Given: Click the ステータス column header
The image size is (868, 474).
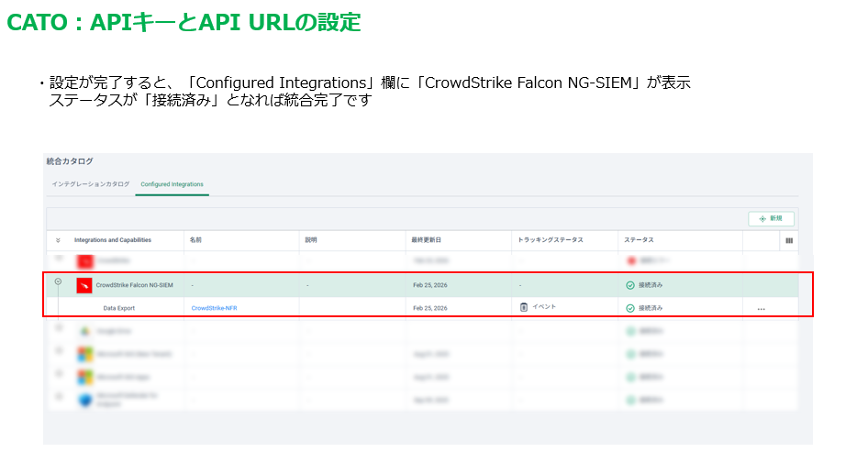Looking at the screenshot, I should 639,240.
